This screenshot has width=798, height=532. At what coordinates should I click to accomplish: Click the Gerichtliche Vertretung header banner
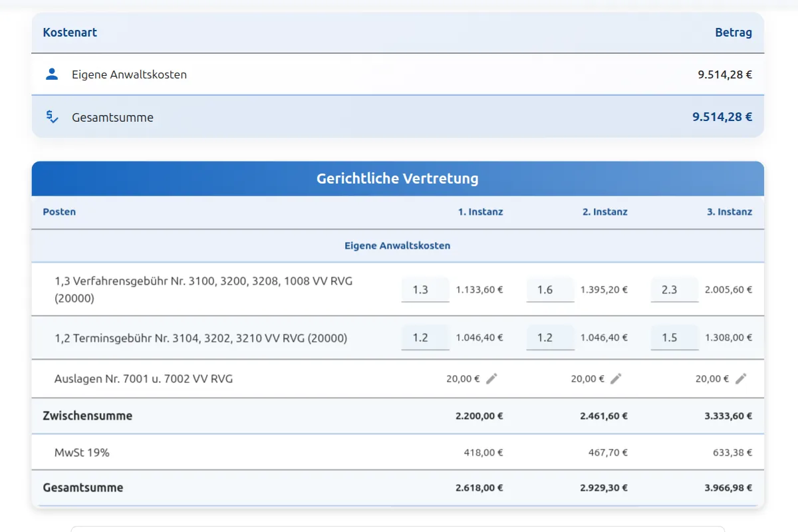pos(398,178)
